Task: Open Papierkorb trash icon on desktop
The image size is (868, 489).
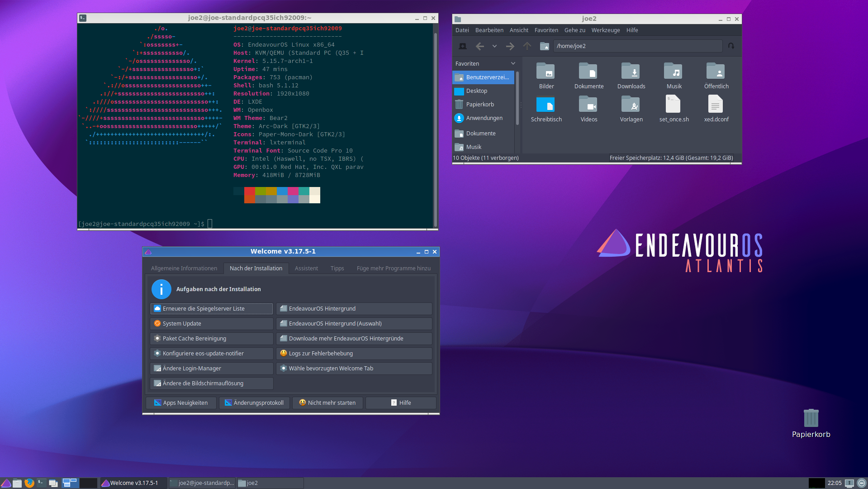Action: [811, 424]
